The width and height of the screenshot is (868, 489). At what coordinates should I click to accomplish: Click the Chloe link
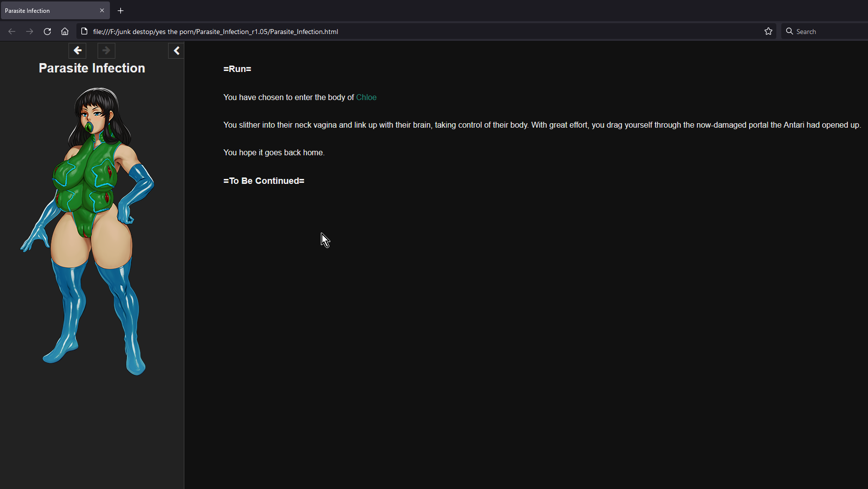366,97
